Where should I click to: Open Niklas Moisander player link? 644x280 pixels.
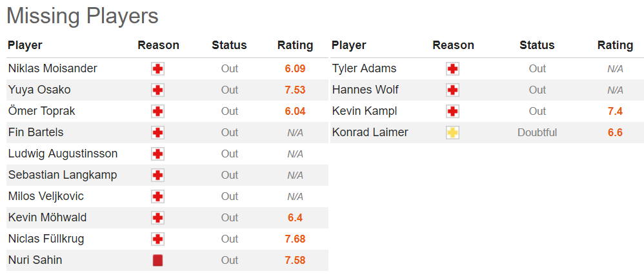click(x=43, y=68)
